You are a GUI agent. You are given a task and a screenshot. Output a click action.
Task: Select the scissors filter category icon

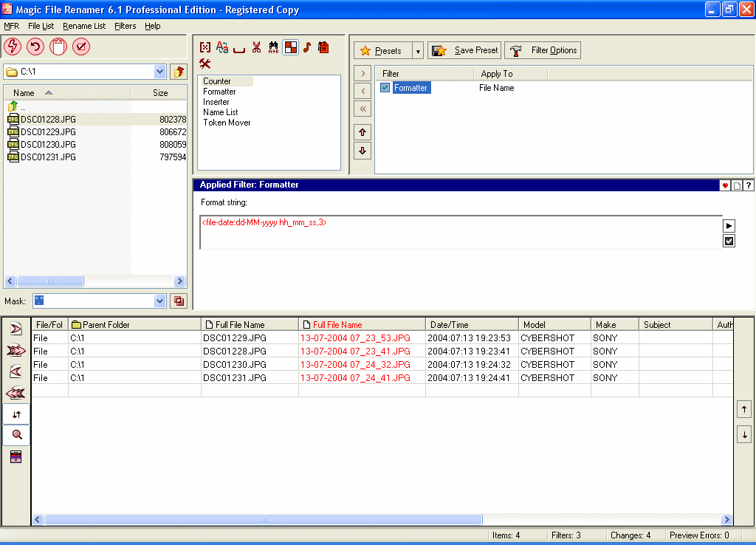[x=256, y=47]
